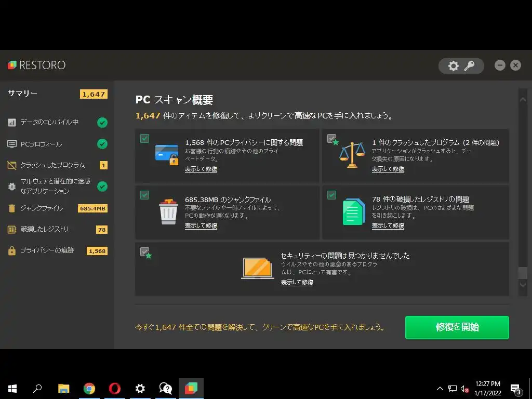Click the 修復を開始 green button
Viewport: 532px width, 399px height.
(457, 327)
